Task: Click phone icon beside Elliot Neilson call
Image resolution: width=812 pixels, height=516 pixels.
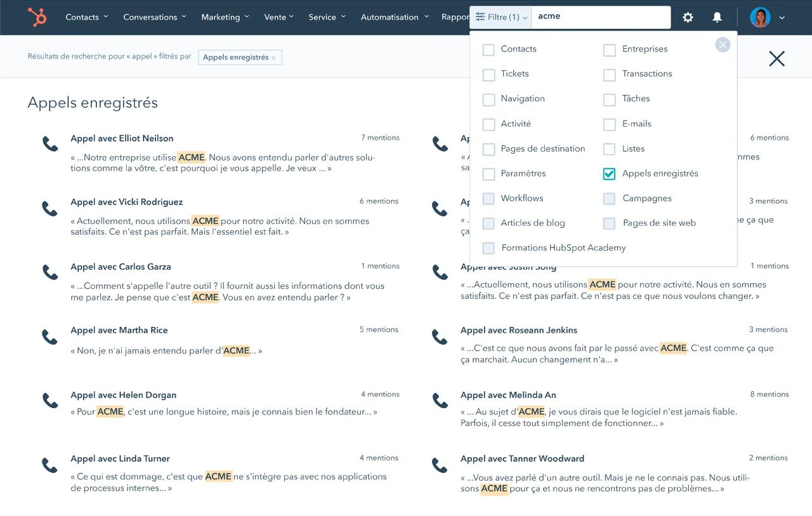Action: point(50,144)
